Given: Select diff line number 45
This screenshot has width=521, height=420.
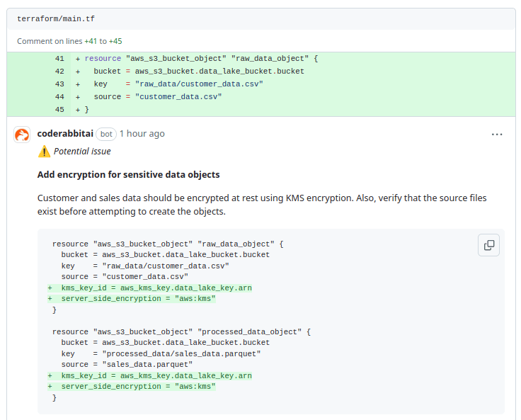Looking at the screenshot, I should click(59, 109).
